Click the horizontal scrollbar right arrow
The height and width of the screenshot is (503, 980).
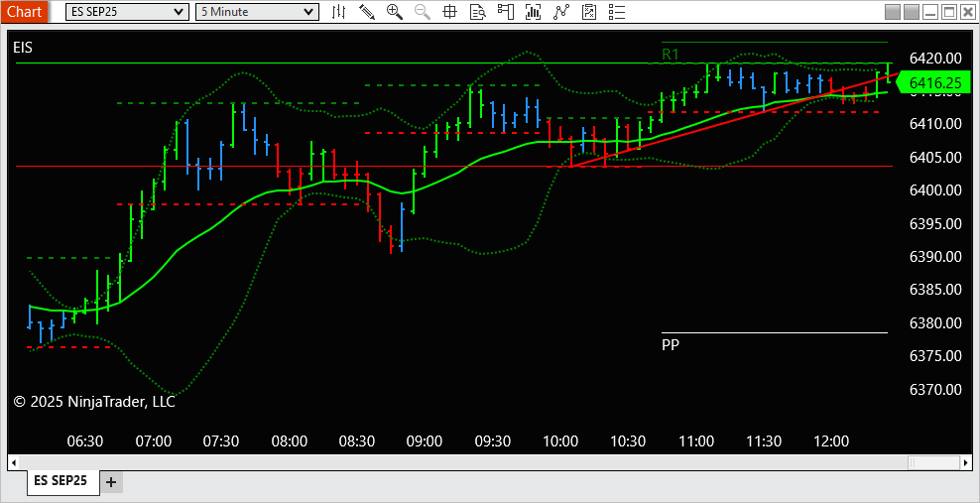(x=967, y=462)
